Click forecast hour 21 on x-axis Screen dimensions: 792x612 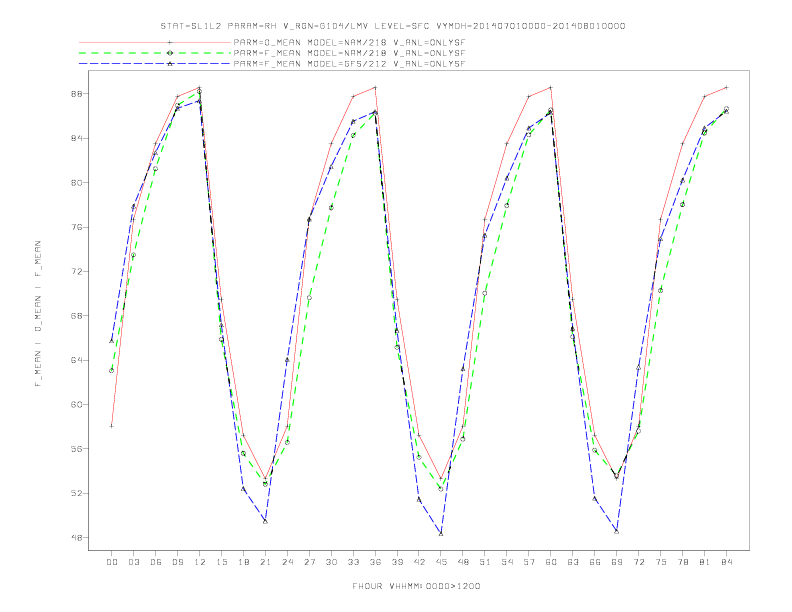[x=265, y=562]
